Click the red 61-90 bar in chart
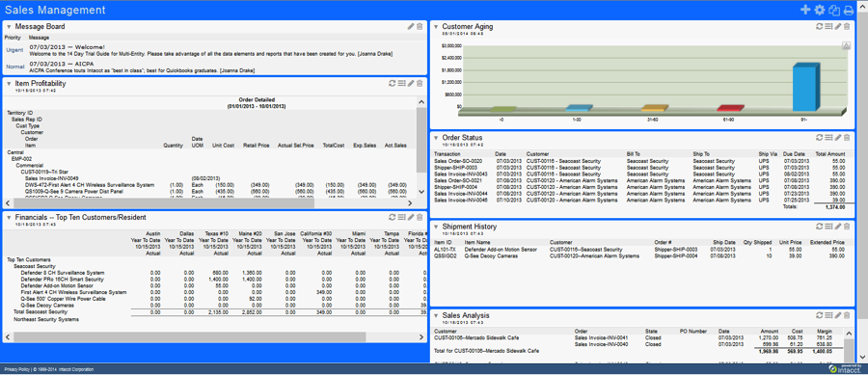Screen dimensions: 868x375 (x=730, y=108)
